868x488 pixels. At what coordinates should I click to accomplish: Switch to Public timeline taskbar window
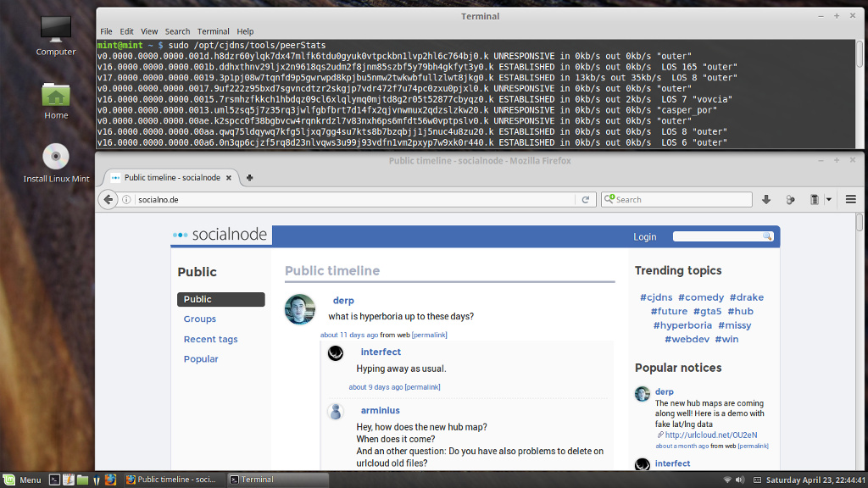(x=172, y=480)
